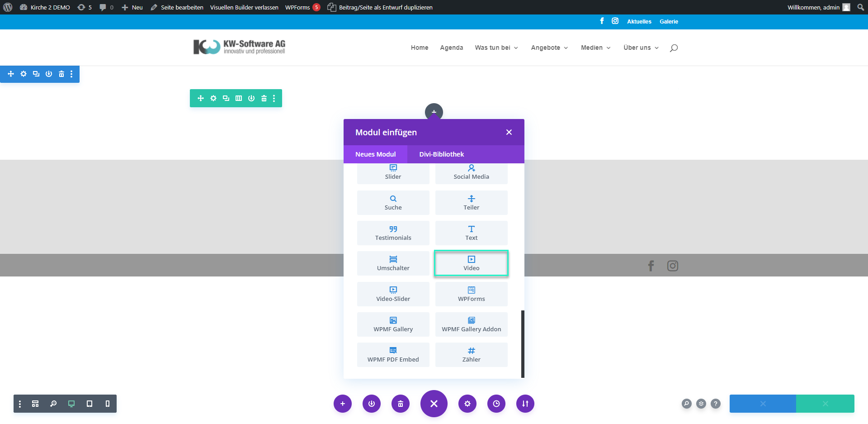Choose the Umschalter module
868x424 pixels.
pos(393,263)
